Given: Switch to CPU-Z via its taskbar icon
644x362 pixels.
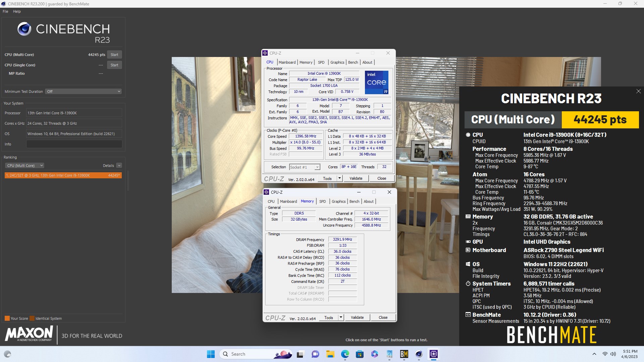Looking at the screenshot, I should click(x=433, y=354).
